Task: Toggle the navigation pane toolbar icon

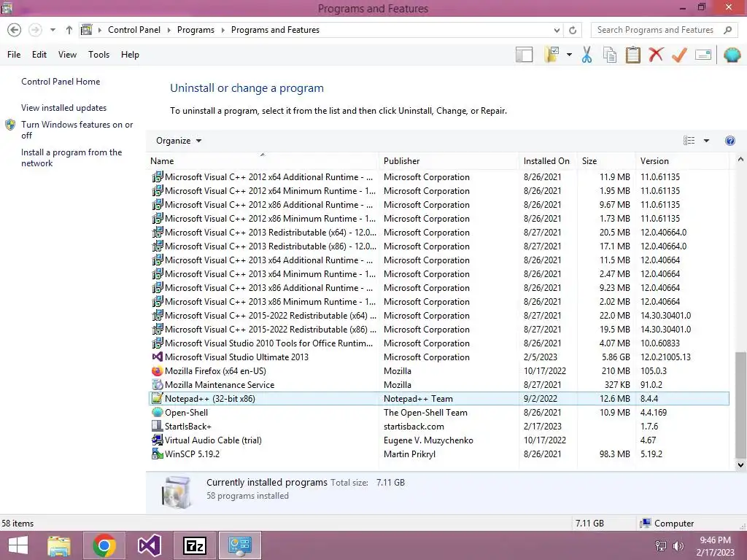Action: tap(524, 55)
